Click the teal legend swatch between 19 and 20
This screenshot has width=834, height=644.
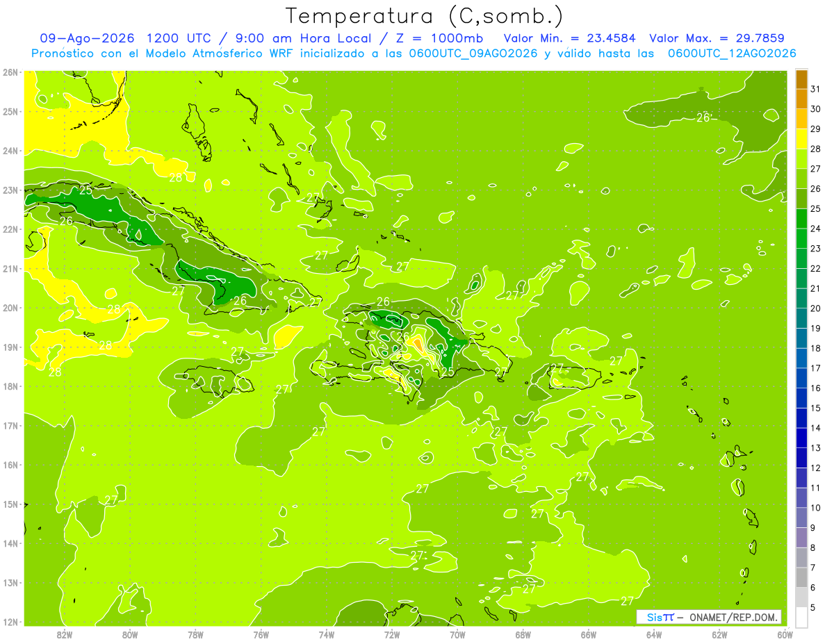(x=801, y=318)
